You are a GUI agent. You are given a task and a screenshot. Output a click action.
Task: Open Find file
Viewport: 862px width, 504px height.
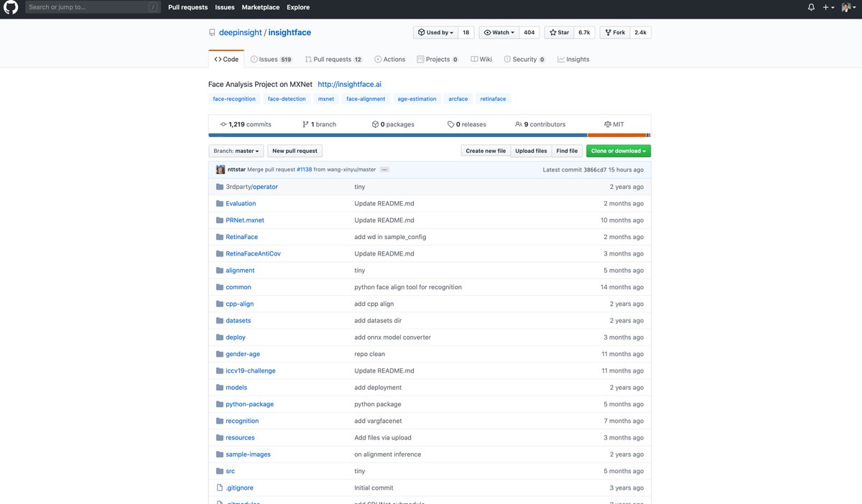[x=567, y=151]
